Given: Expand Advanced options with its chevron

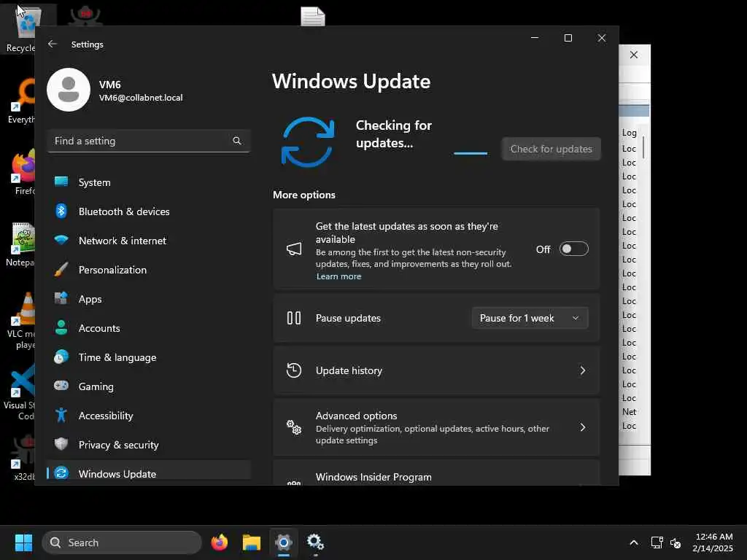Looking at the screenshot, I should (582, 427).
